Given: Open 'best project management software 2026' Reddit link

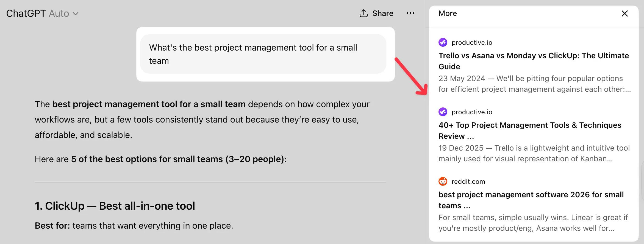Looking at the screenshot, I should tap(531, 200).
